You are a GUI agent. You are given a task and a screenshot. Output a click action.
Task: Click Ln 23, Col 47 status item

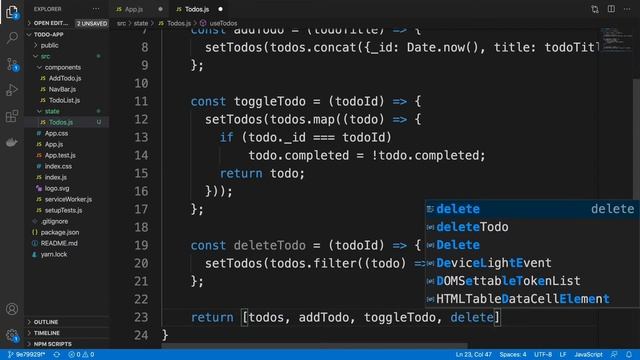(x=473, y=354)
